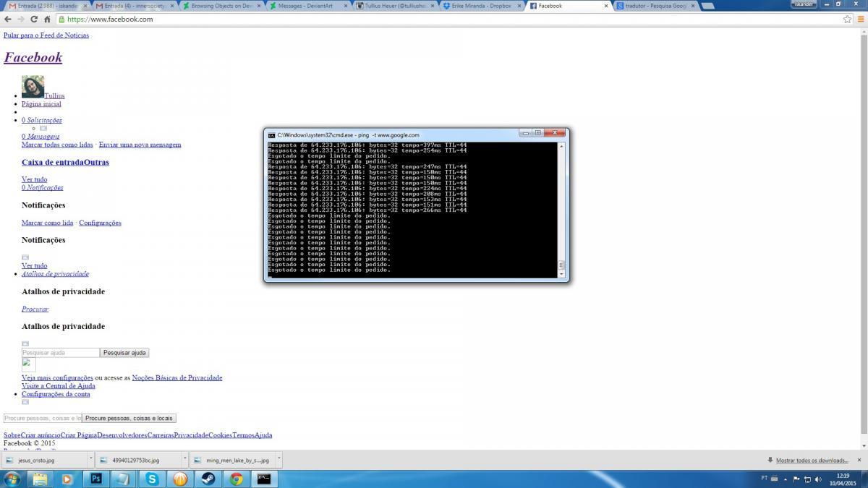Open 0 Solicitações link
The height and width of the screenshot is (488, 868).
click(42, 120)
